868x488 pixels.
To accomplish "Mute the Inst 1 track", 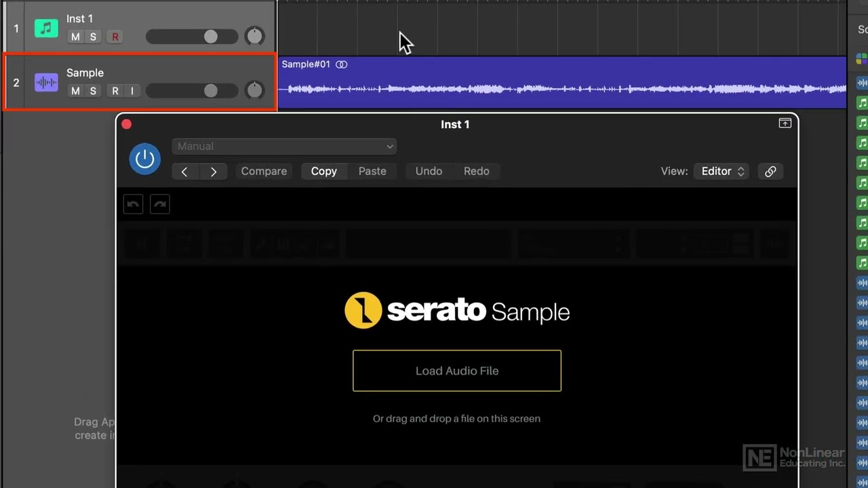I will 75,37.
